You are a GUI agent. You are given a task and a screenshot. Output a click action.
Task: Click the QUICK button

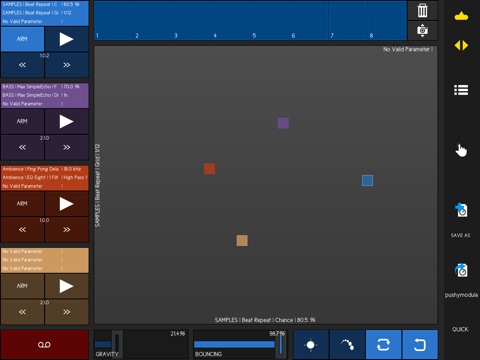(460, 329)
